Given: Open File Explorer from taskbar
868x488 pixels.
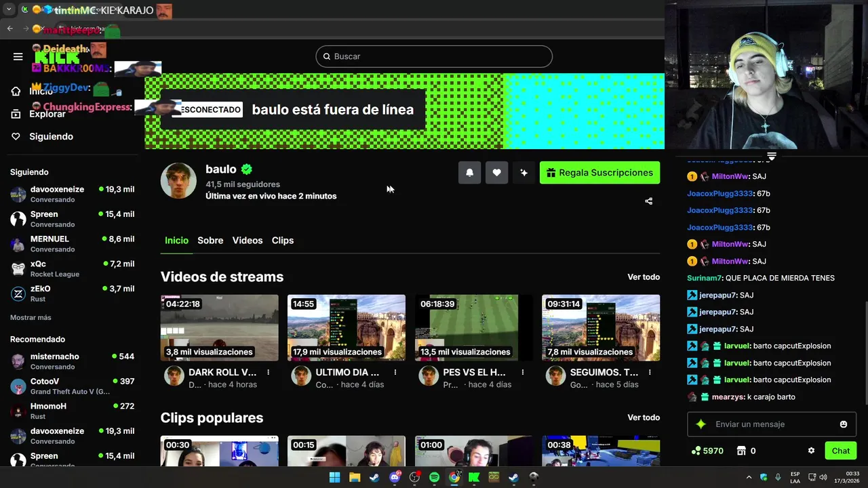Looking at the screenshot, I should (x=355, y=477).
